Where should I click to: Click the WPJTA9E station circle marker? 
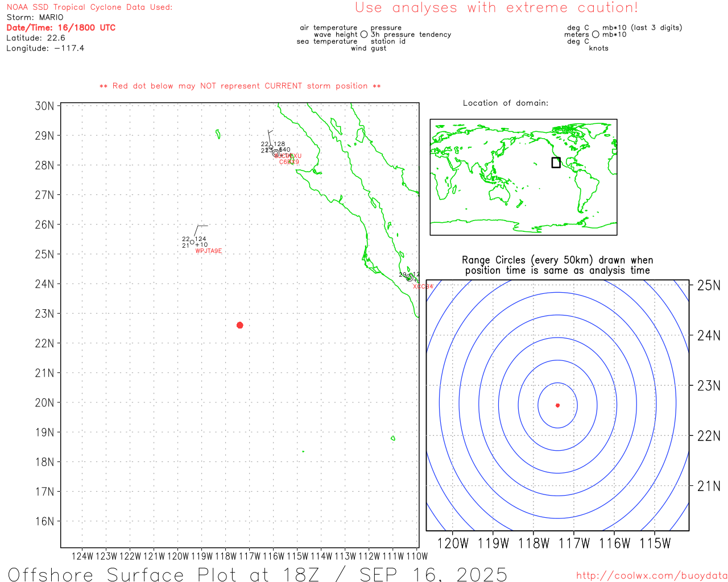tap(192, 242)
